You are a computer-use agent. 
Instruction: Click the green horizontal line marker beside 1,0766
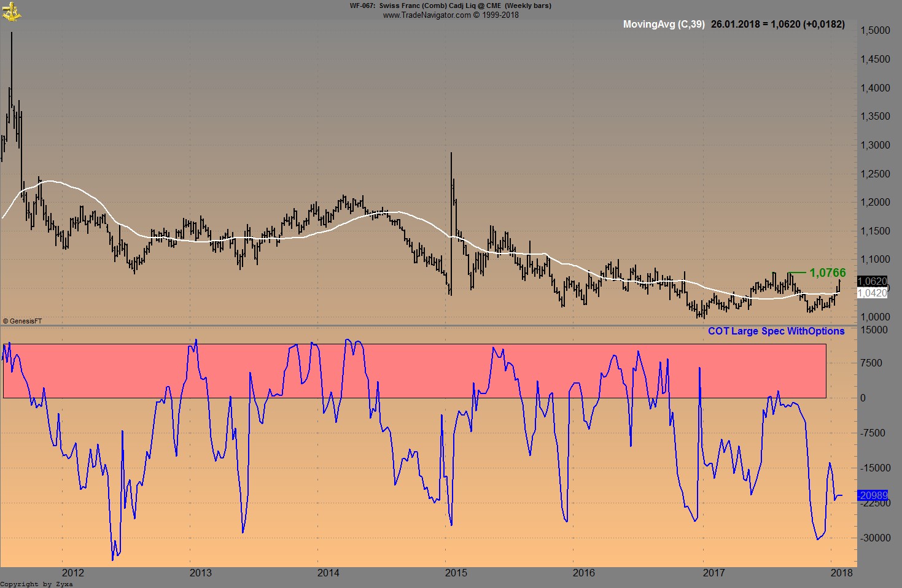(x=797, y=272)
